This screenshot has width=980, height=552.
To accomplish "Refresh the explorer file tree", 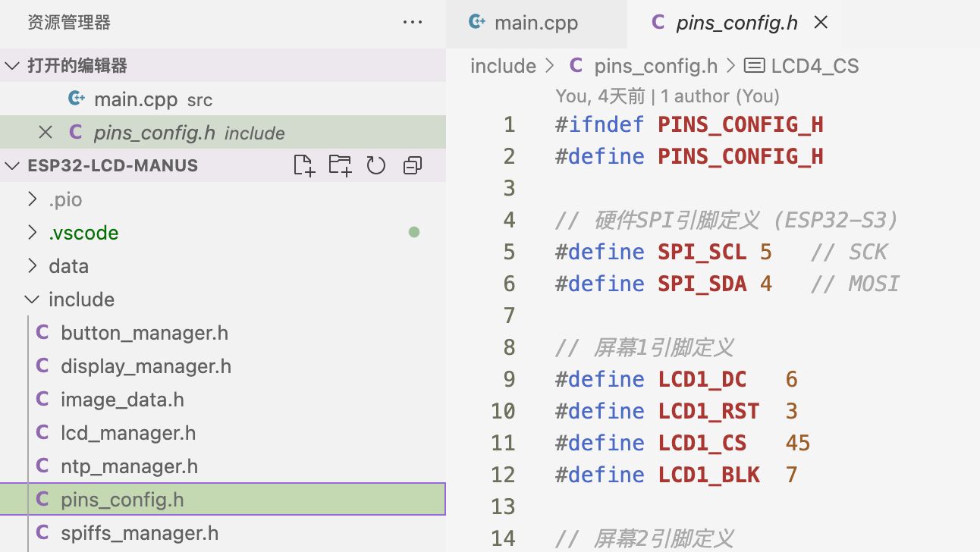I will [376, 165].
